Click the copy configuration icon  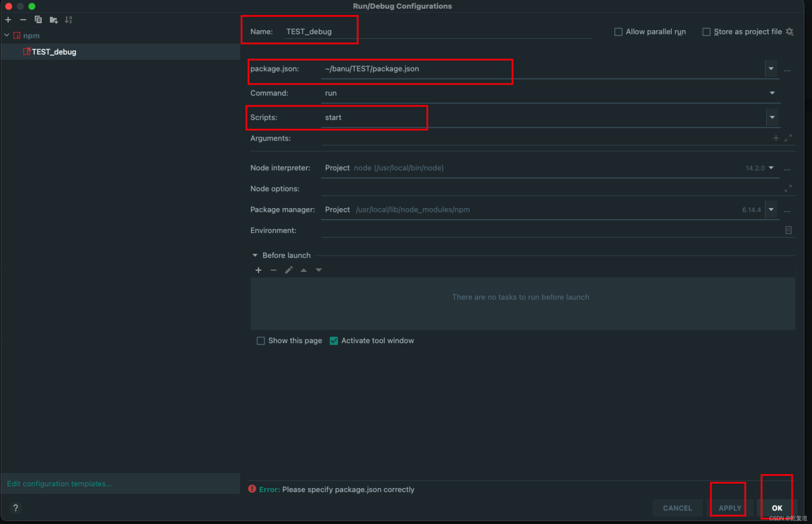(x=38, y=20)
